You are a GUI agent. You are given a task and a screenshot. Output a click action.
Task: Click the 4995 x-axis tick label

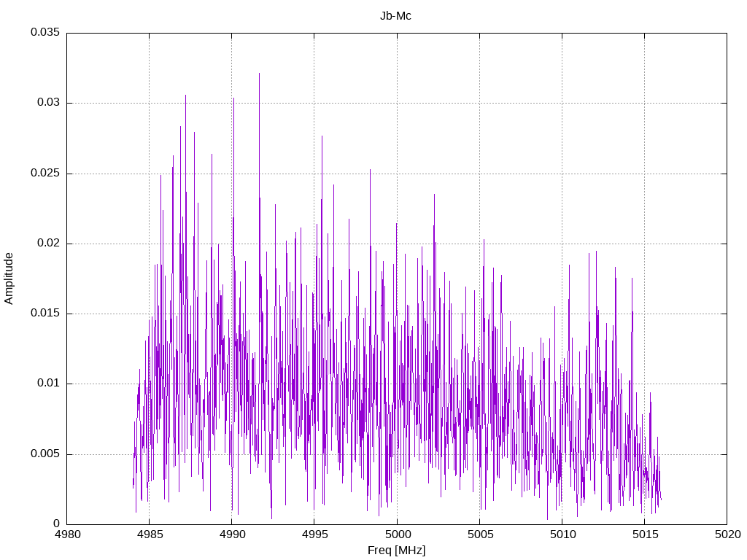(315, 534)
